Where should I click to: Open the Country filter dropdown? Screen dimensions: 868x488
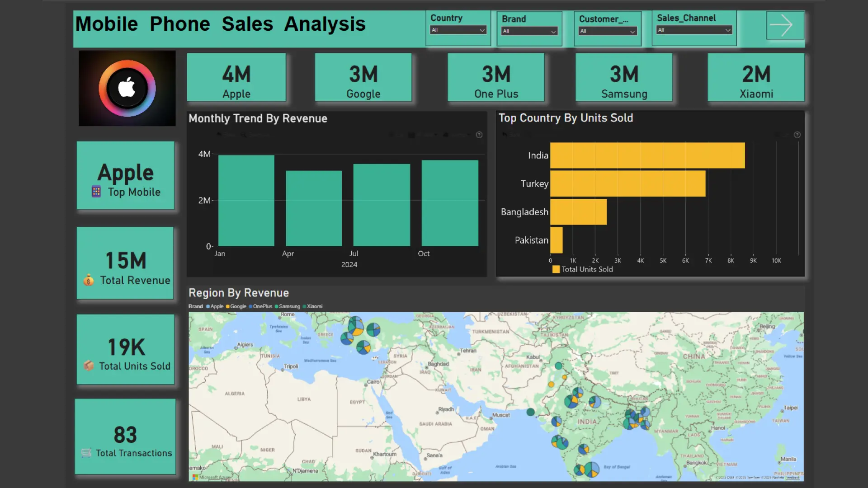click(458, 30)
